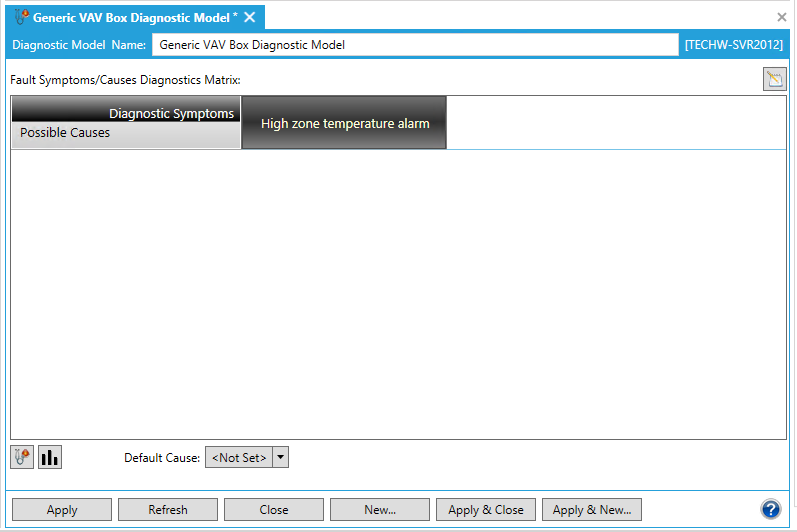The height and width of the screenshot is (532, 797).
Task: Click into the Diagnostic Model Name field
Action: click(x=415, y=45)
